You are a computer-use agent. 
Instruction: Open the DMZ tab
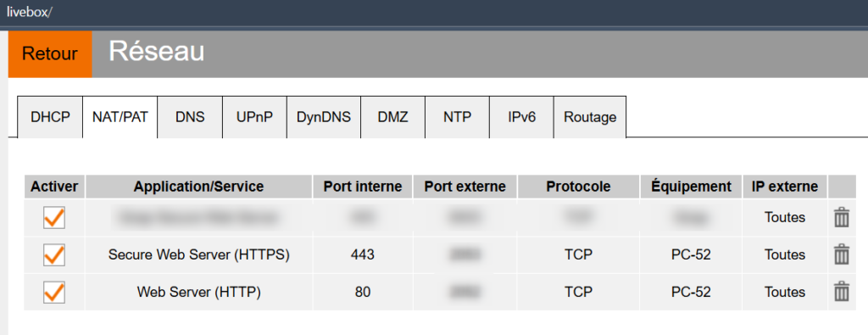[x=393, y=117]
